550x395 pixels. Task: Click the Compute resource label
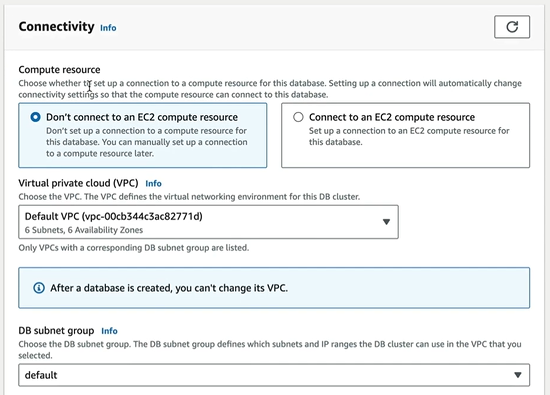coord(59,69)
